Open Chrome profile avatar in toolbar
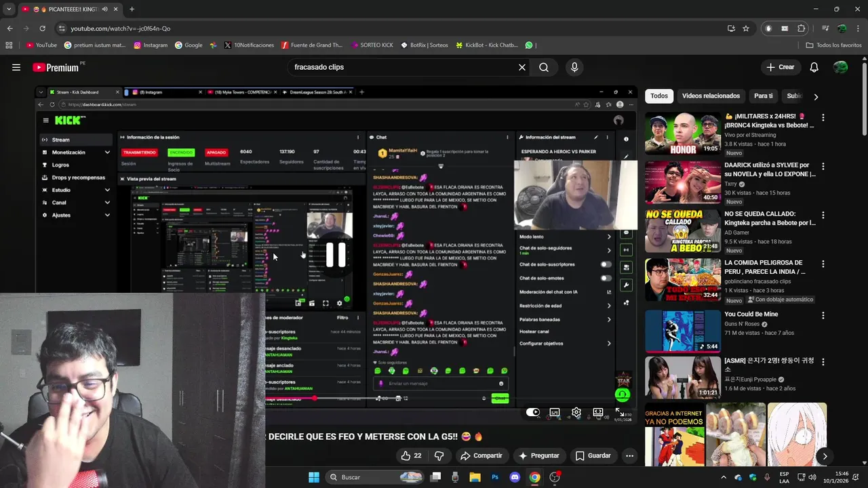Screen dimensions: 868x488 pos(842,28)
